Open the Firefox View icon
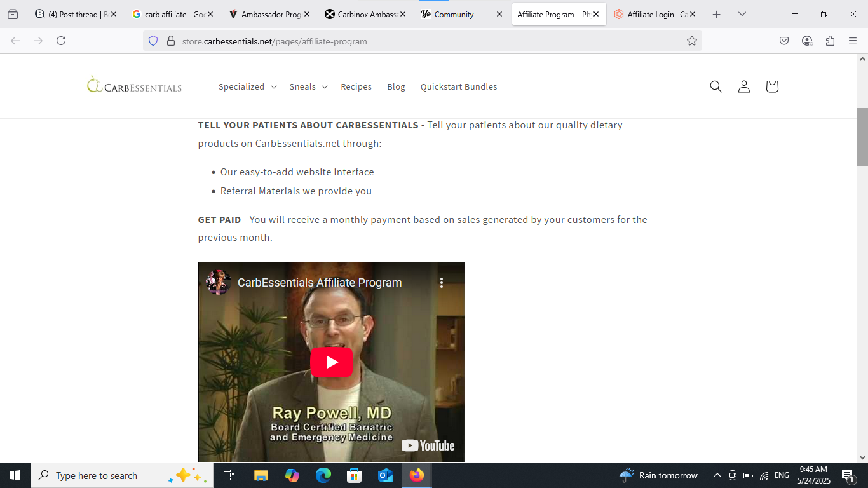The width and height of the screenshot is (868, 488). click(13, 14)
